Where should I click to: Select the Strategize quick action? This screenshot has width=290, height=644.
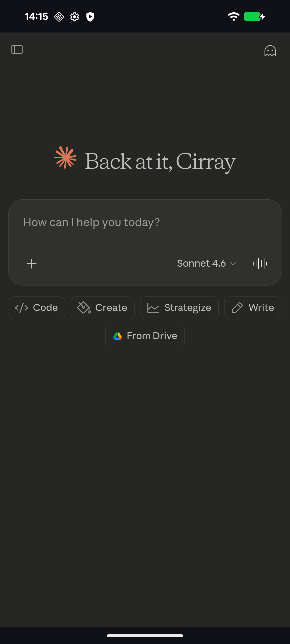coord(179,308)
